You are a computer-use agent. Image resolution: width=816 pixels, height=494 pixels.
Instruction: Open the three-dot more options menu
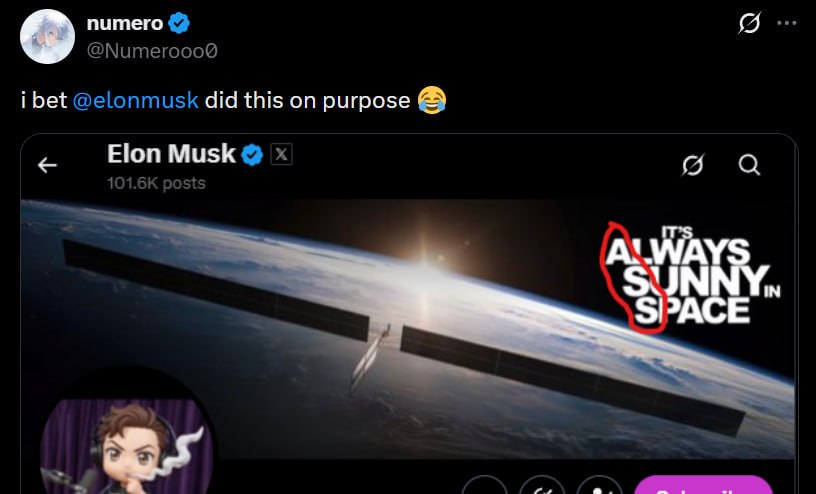787,22
